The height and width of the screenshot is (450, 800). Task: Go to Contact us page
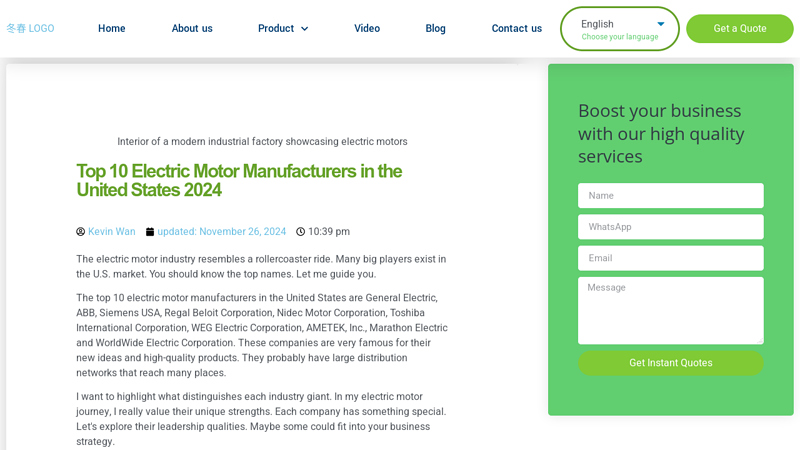(516, 29)
